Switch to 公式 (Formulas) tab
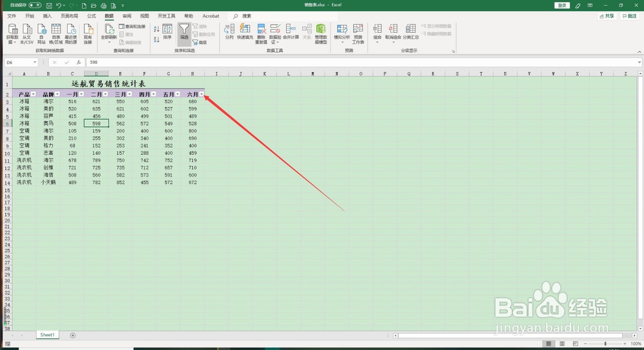The image size is (644, 350). pyautogui.click(x=91, y=16)
